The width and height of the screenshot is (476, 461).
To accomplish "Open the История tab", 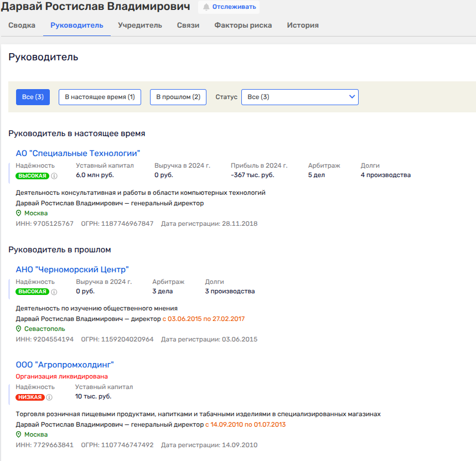I will (303, 25).
